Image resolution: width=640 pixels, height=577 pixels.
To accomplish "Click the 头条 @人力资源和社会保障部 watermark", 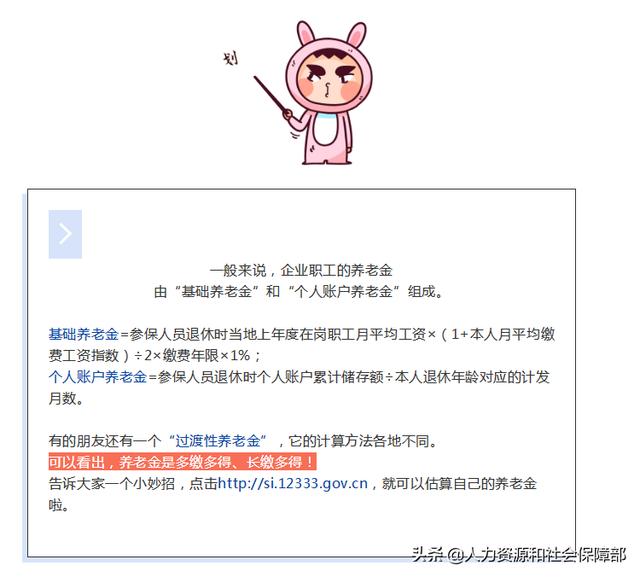I will coord(518,555).
